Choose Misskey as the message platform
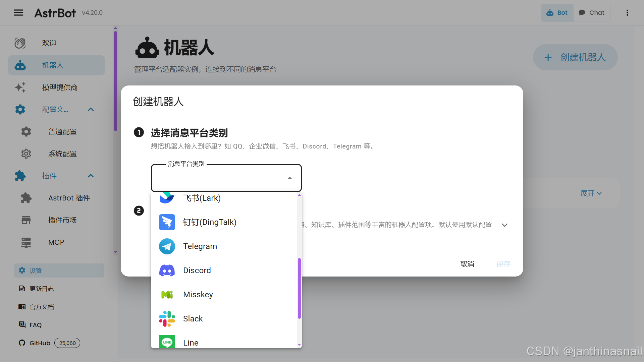This screenshot has width=644, height=362. [224, 295]
